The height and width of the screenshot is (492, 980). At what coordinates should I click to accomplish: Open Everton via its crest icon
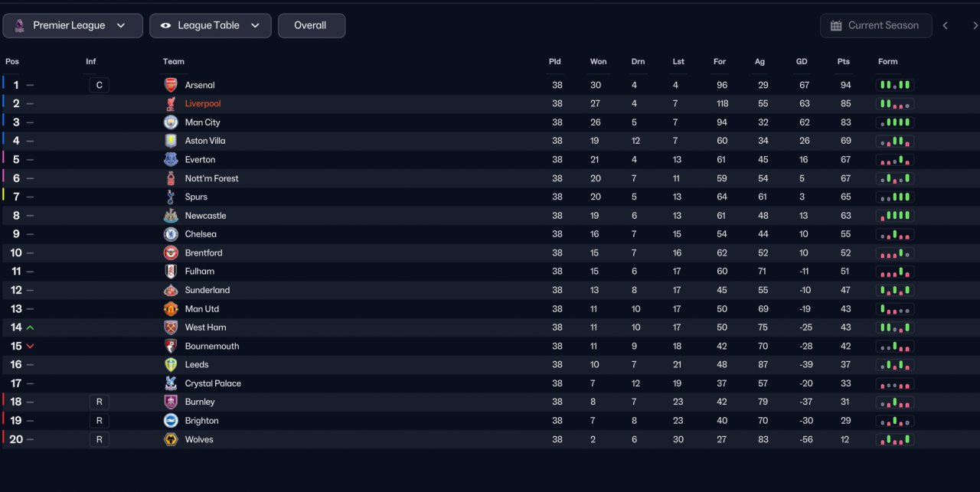pos(171,159)
